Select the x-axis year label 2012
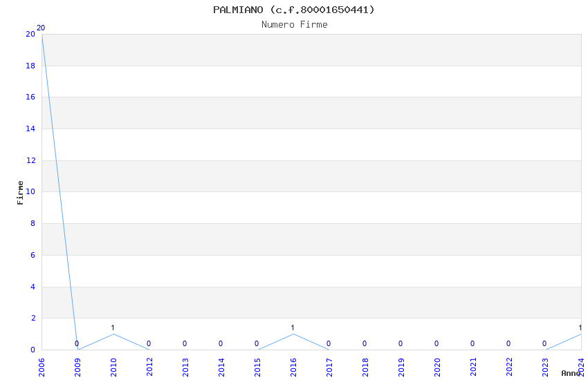This screenshot has height=380, width=588. [x=149, y=368]
